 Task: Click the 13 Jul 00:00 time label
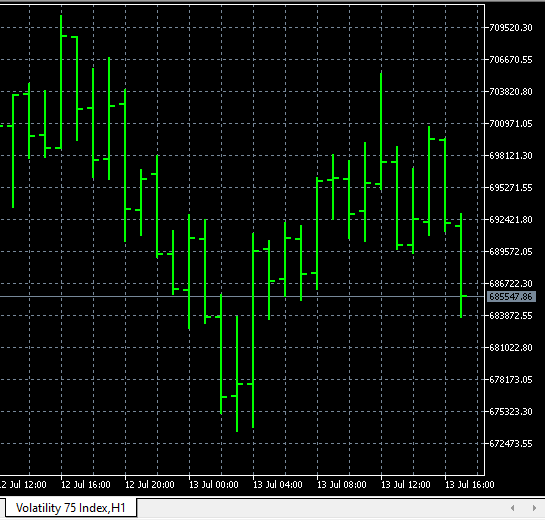214,485
